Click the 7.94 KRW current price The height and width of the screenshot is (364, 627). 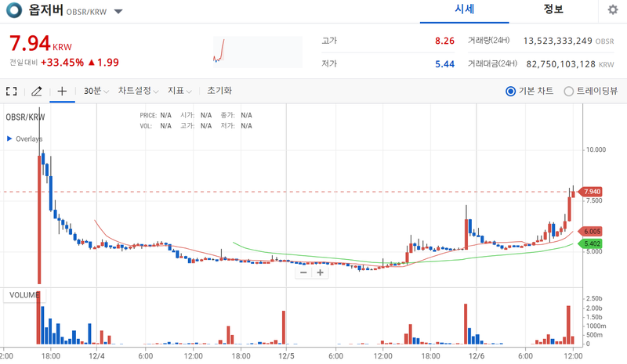click(x=41, y=43)
